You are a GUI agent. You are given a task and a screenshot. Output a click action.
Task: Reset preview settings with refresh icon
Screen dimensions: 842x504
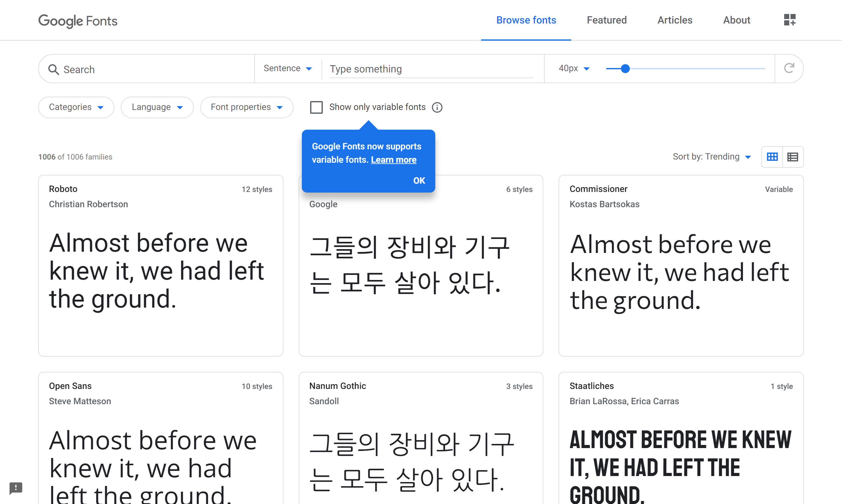tap(789, 68)
